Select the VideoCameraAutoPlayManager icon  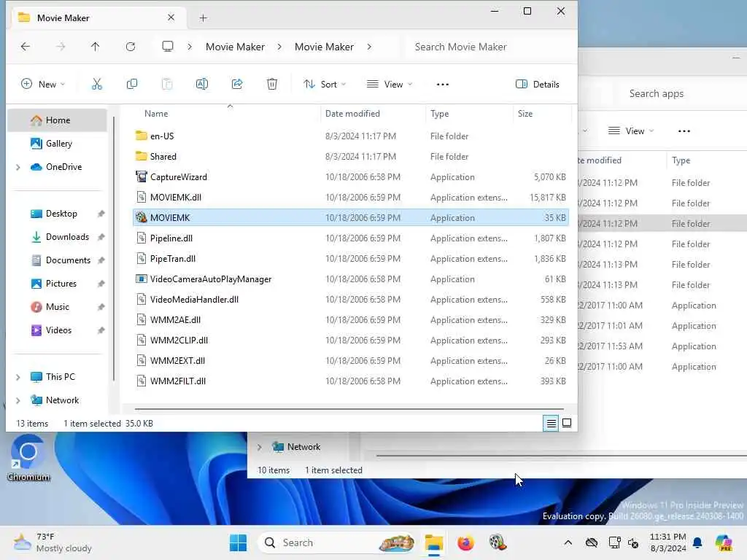click(141, 279)
